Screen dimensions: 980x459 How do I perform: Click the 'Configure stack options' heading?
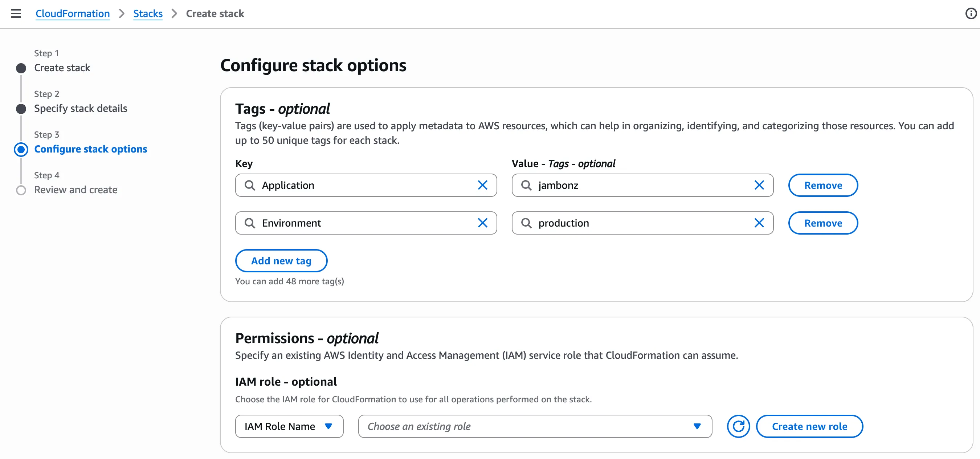pos(313,65)
